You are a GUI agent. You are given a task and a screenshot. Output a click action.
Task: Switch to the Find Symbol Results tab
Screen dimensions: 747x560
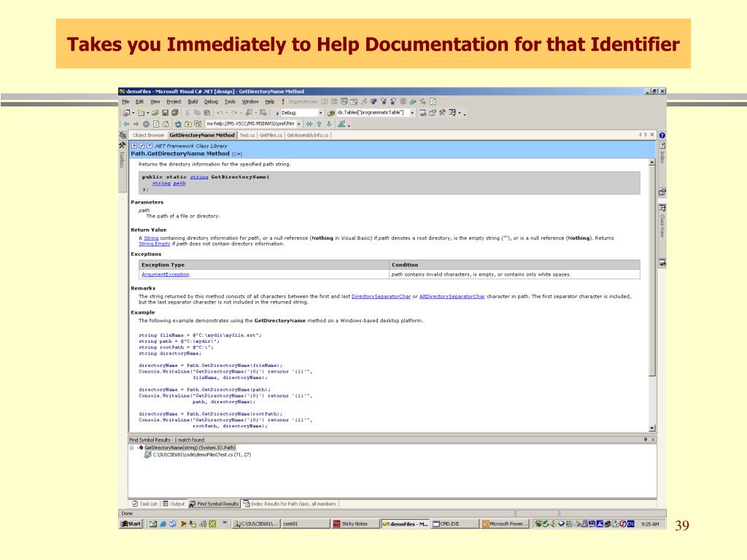[214, 504]
